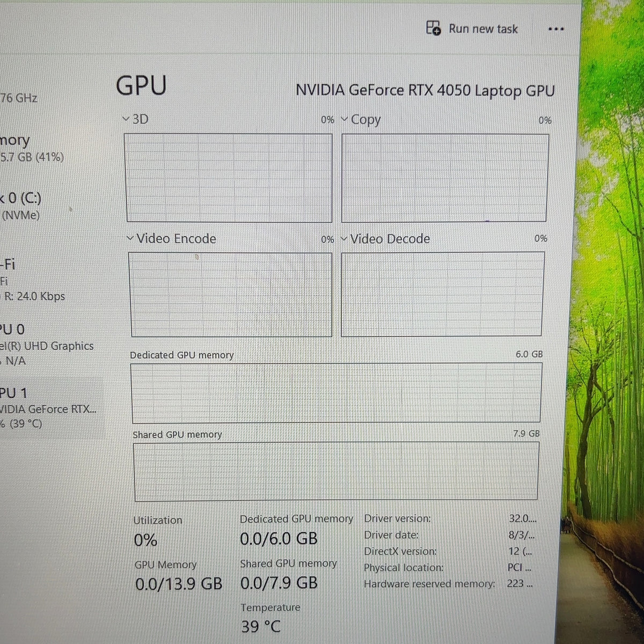Click the Run new task icon
Screen dimensions: 644x644
coord(433,28)
